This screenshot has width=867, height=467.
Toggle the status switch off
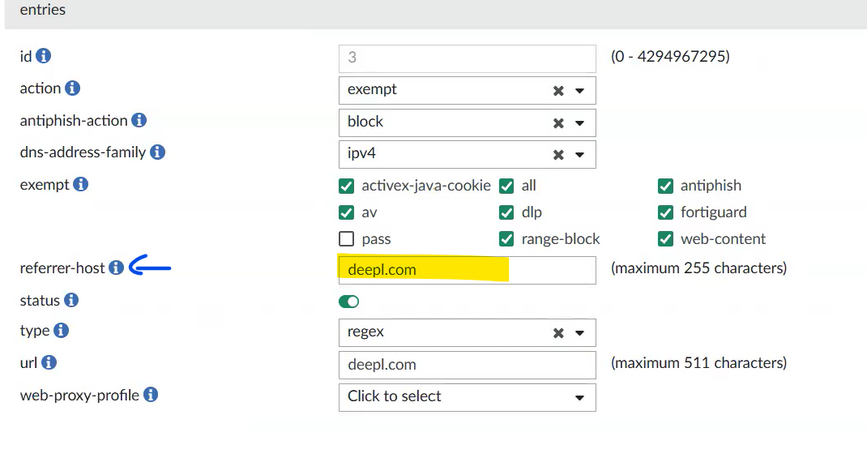click(349, 301)
